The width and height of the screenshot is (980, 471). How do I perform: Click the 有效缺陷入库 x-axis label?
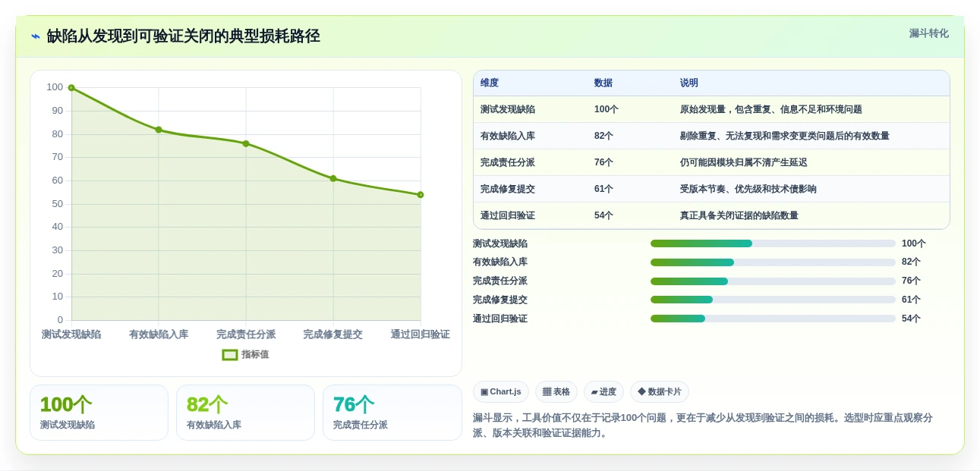click(x=159, y=334)
